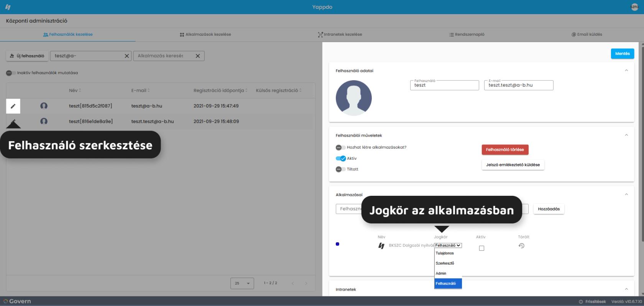Click 2021-09-29 15:47:49 registration time

tap(216, 106)
